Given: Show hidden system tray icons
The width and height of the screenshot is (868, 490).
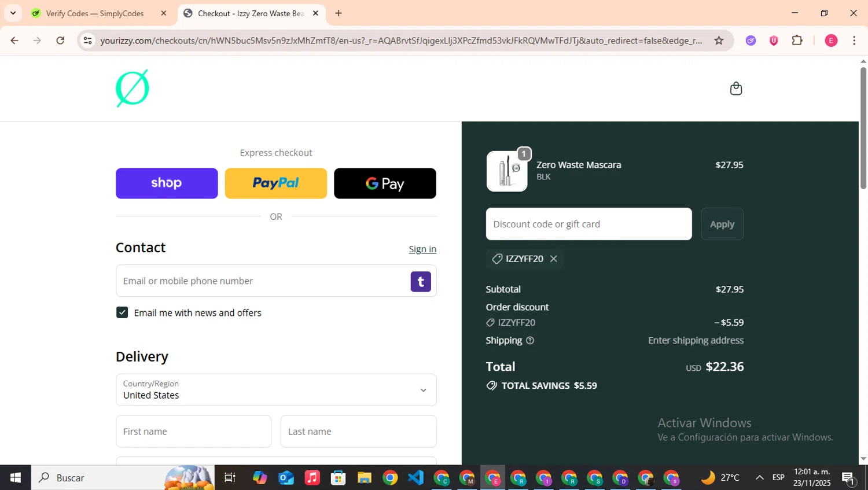Looking at the screenshot, I should [759, 478].
